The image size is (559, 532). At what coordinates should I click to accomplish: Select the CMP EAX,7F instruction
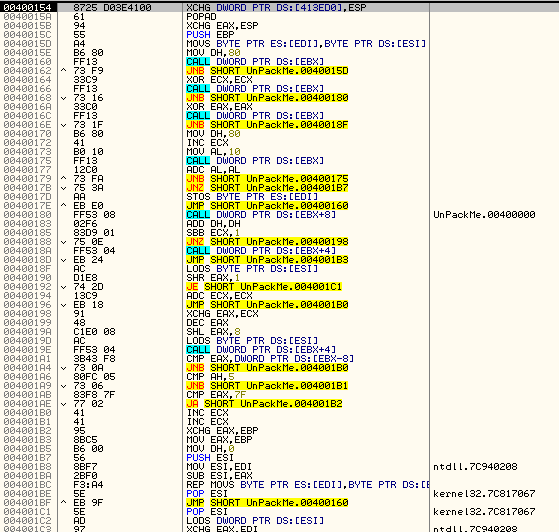tap(216, 395)
